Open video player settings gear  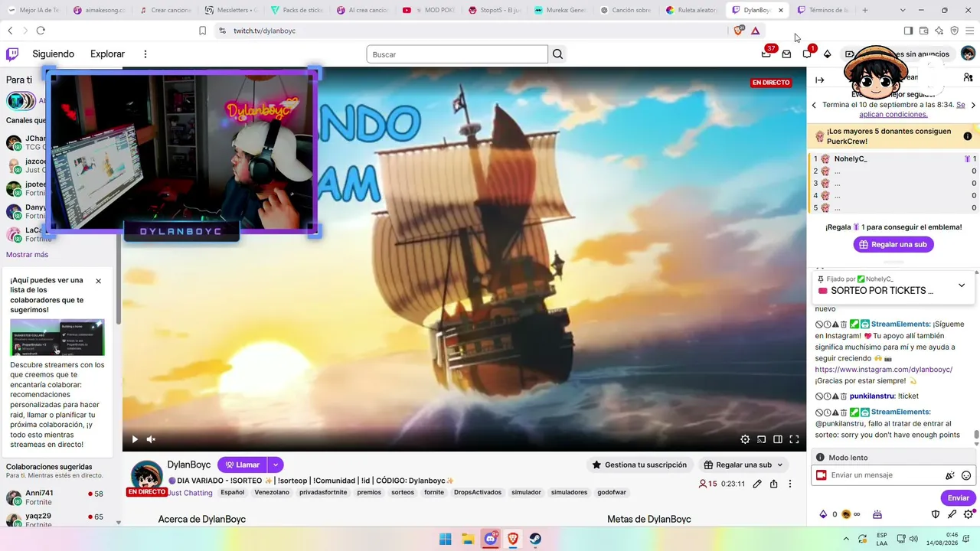click(745, 439)
